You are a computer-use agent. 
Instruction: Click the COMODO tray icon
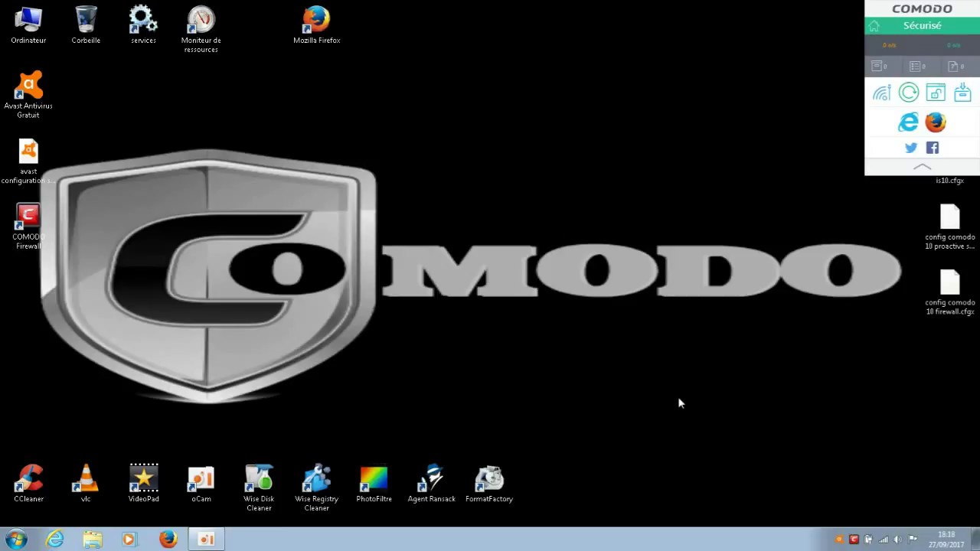coord(854,540)
